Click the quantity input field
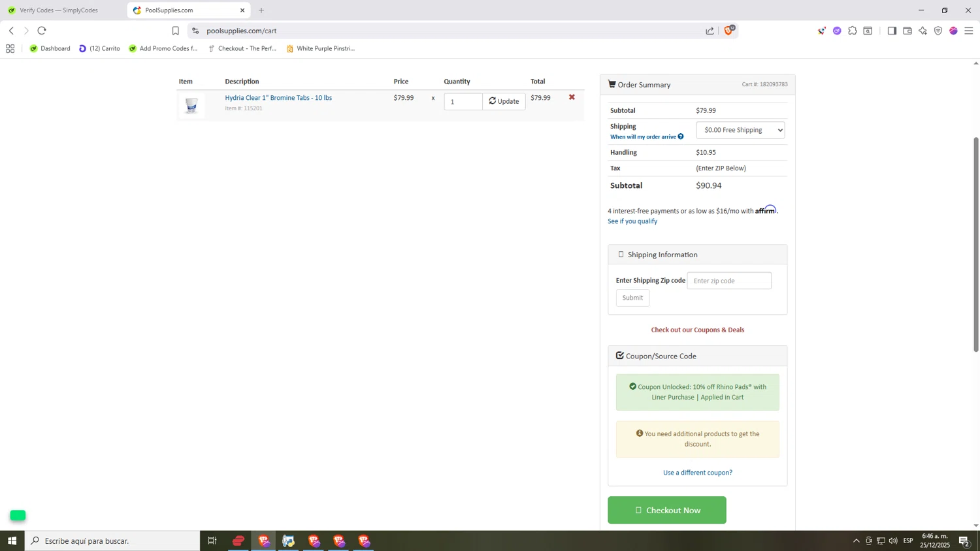This screenshot has height=551, width=980. point(463,101)
